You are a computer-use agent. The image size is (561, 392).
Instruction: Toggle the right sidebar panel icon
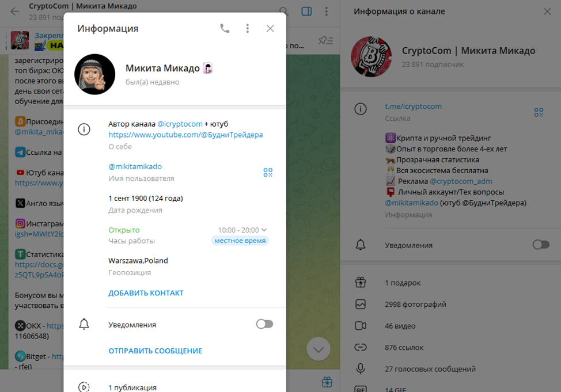(x=306, y=12)
